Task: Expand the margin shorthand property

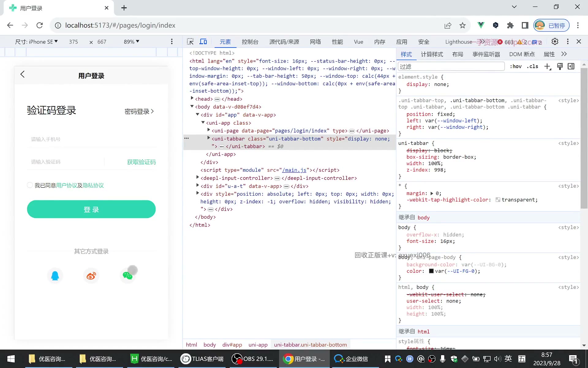Action: [432, 194]
